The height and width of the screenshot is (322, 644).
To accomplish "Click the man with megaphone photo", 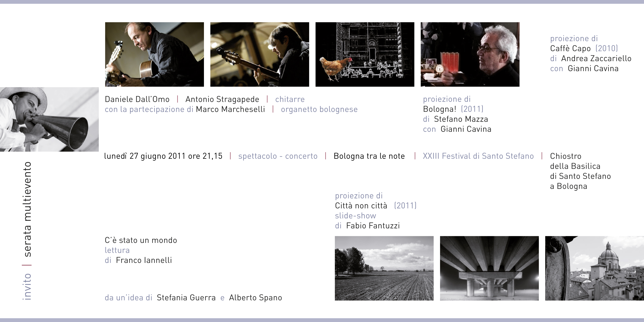I will tap(49, 119).
